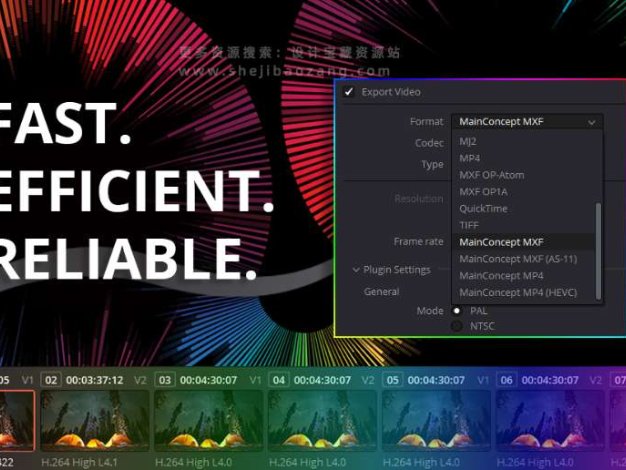
Task: Open the Format dropdown showing MainConcept MXF
Action: [x=527, y=121]
